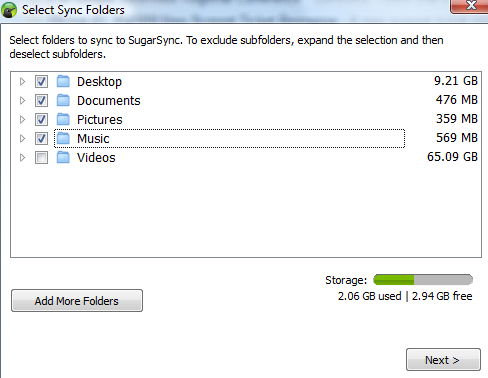Select the Desktop folder name
This screenshot has height=378, width=488.
point(99,82)
